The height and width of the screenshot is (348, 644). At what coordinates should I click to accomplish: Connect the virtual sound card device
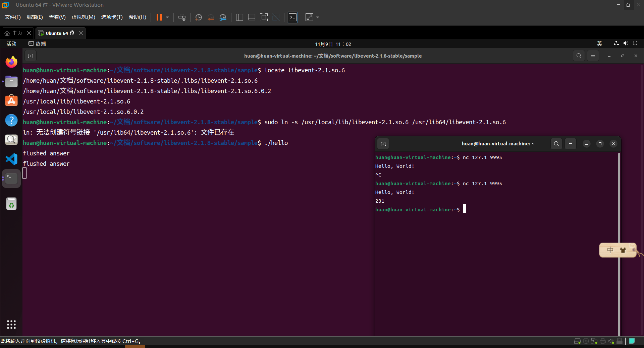pyautogui.click(x=611, y=341)
